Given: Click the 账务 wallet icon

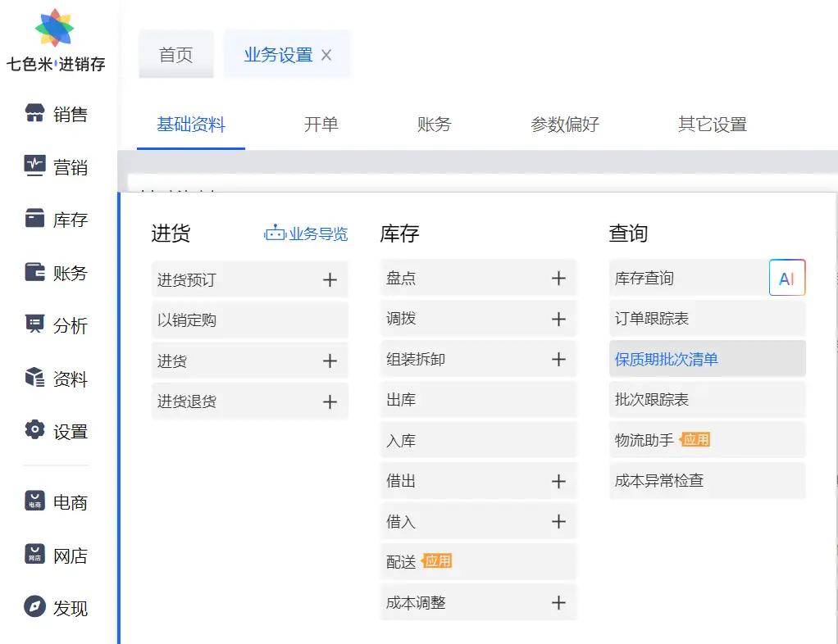Looking at the screenshot, I should (x=34, y=272).
